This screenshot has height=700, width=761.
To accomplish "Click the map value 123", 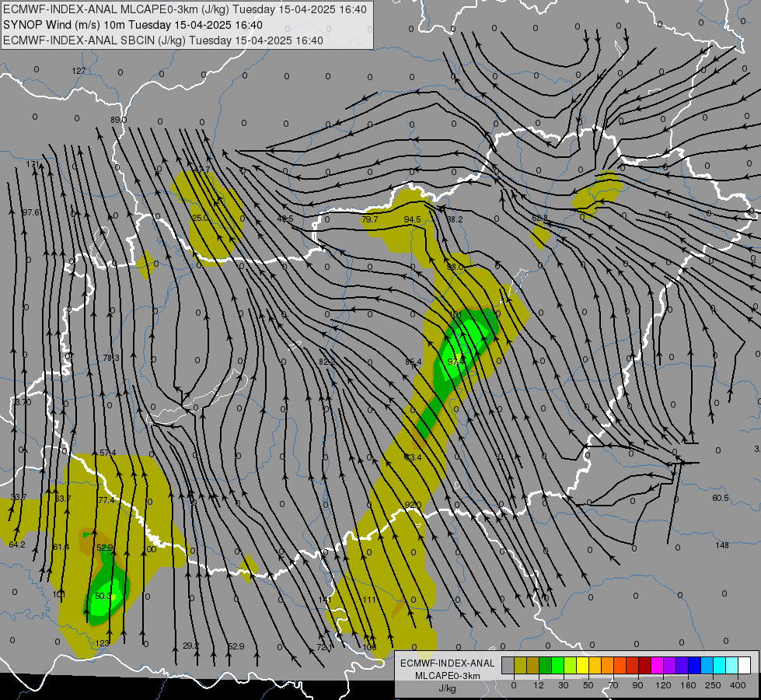I will tap(102, 643).
